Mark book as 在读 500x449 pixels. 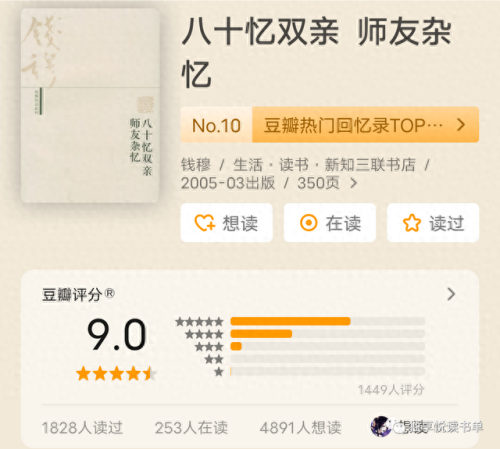330,223
